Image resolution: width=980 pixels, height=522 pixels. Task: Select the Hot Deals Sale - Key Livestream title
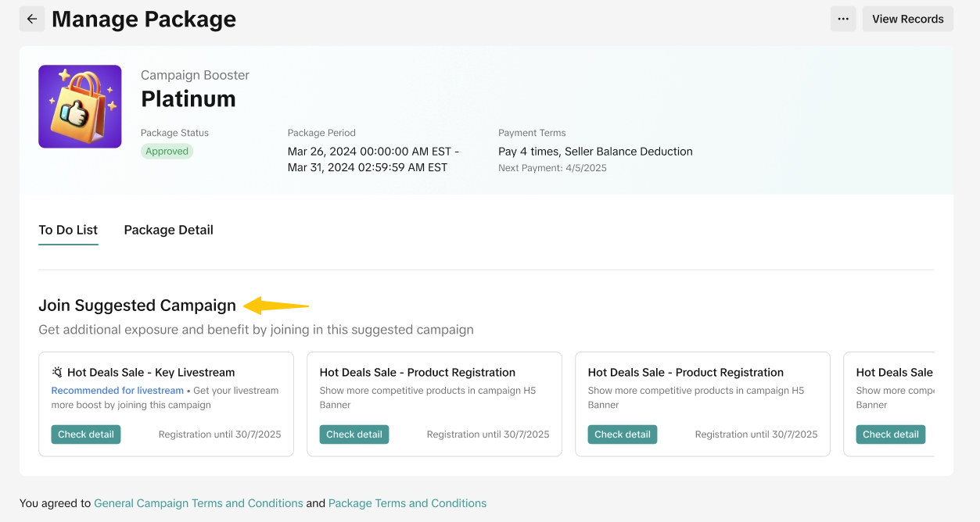tap(151, 373)
